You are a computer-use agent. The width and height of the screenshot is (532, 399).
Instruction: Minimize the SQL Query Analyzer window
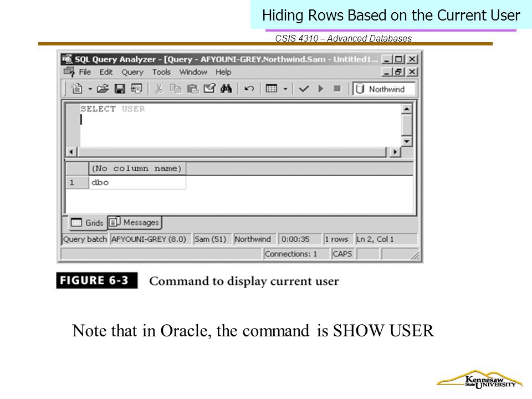(386, 59)
